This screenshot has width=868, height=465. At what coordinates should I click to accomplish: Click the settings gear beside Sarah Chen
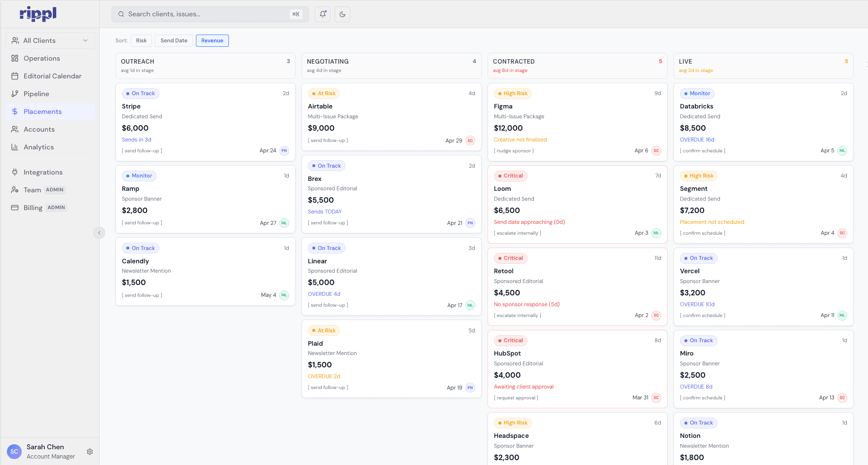pyautogui.click(x=90, y=451)
